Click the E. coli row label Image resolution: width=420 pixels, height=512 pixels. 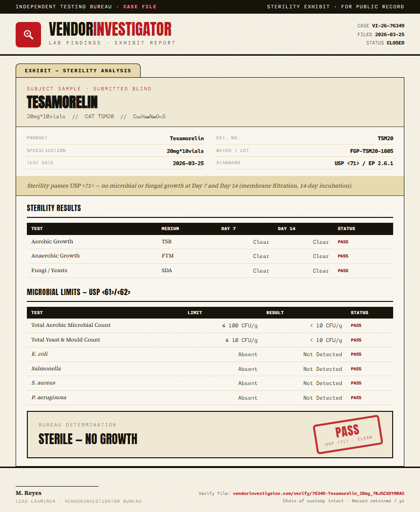click(x=40, y=354)
